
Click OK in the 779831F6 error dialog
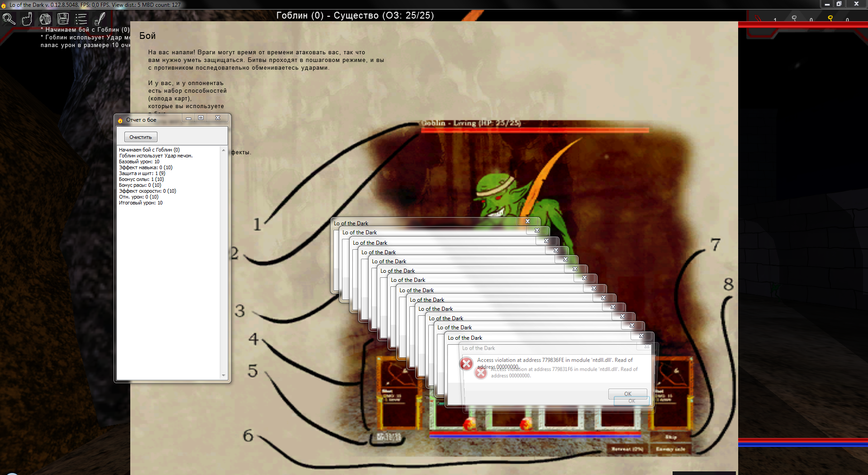point(632,401)
